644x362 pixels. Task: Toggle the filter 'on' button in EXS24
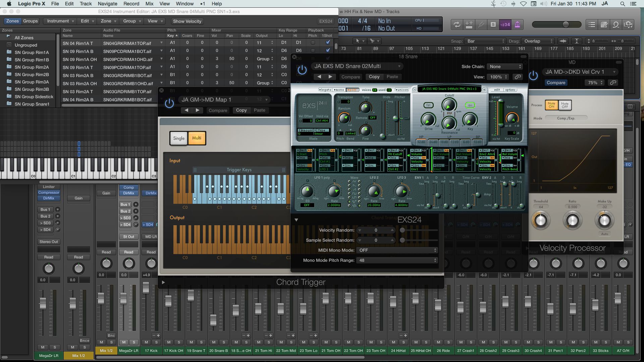(470, 105)
